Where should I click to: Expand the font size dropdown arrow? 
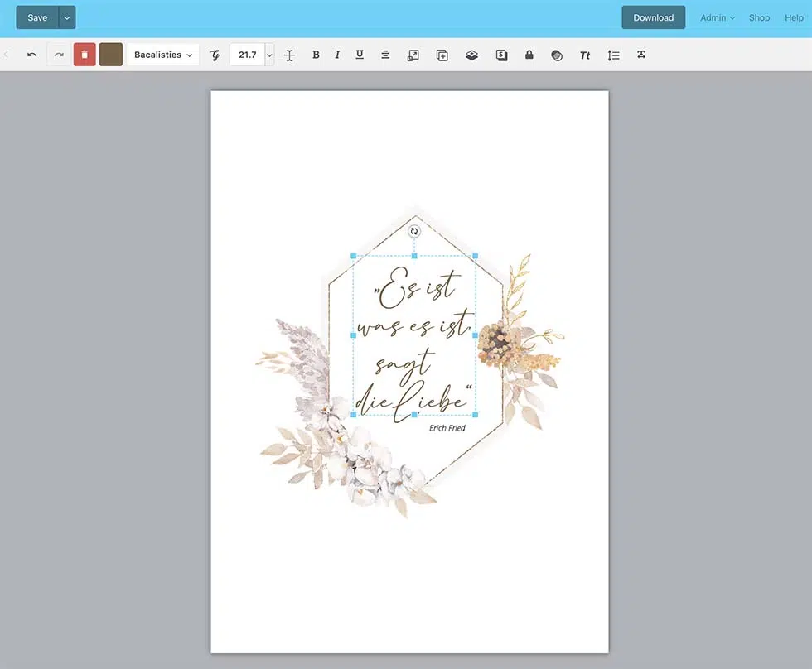(269, 55)
